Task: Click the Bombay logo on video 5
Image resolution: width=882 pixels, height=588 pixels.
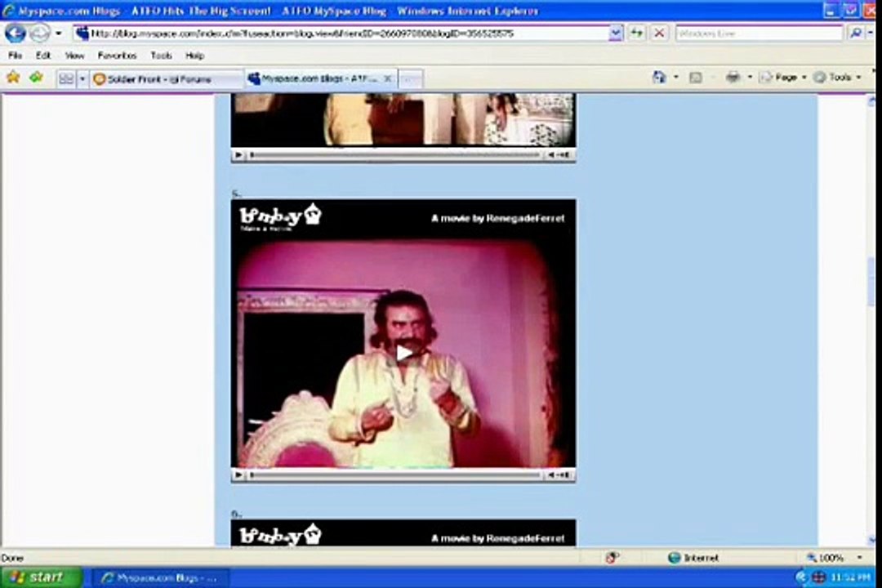Action: (280, 218)
